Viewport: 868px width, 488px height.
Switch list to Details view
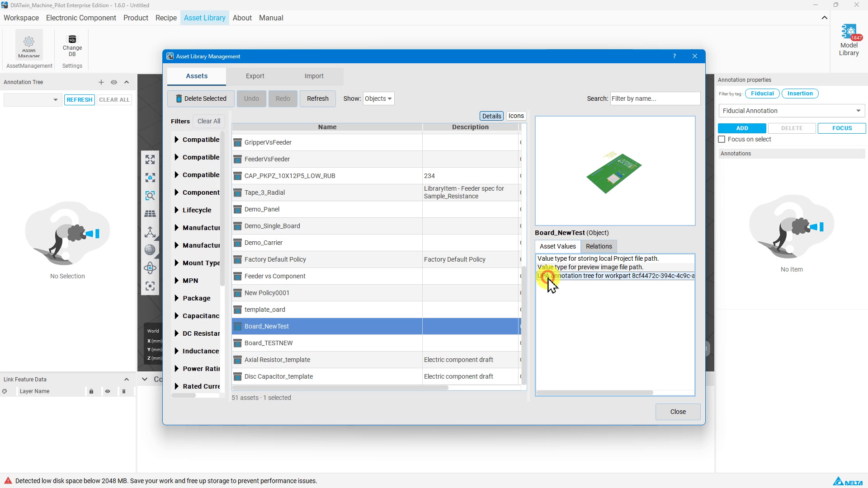(491, 116)
